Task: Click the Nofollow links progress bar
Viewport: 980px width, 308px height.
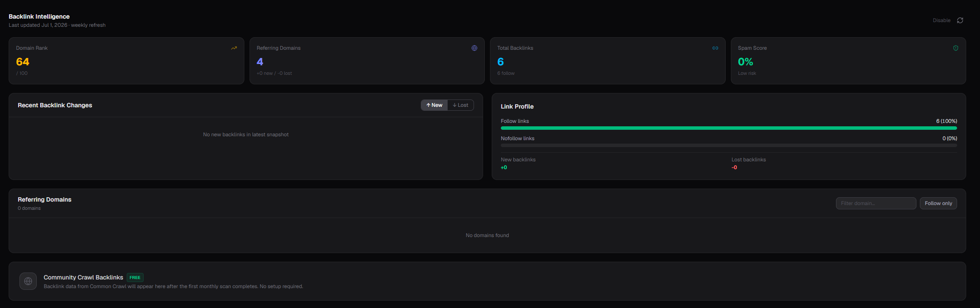Action: click(729, 145)
